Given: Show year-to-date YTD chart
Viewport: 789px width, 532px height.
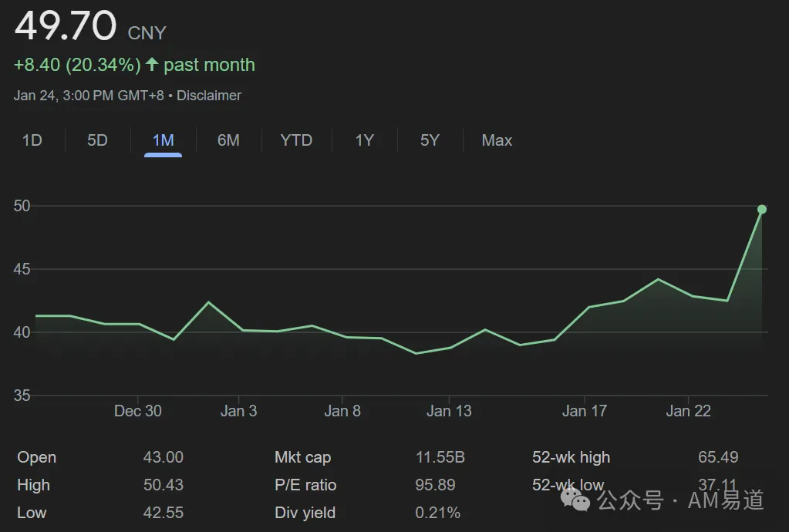Looking at the screenshot, I should [x=296, y=140].
